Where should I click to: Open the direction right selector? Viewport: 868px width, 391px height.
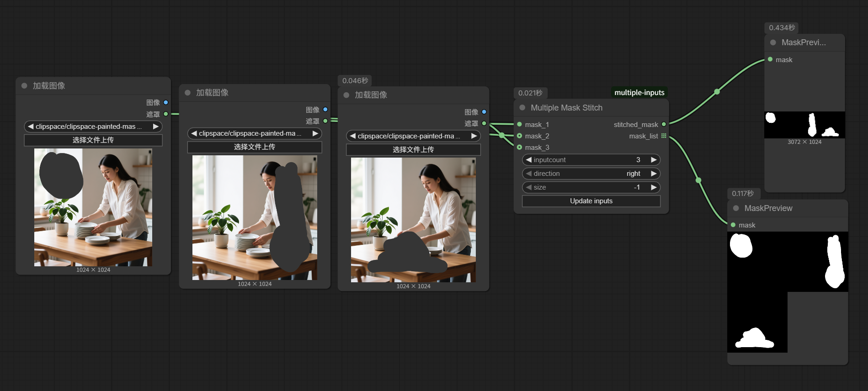point(591,174)
